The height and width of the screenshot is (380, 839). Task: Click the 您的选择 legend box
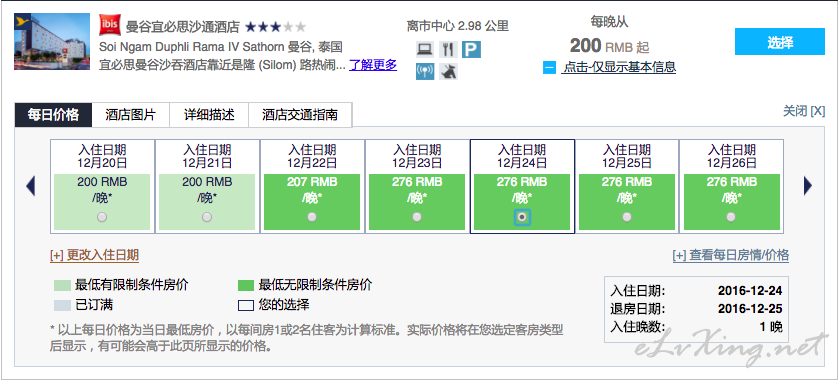coord(246,306)
